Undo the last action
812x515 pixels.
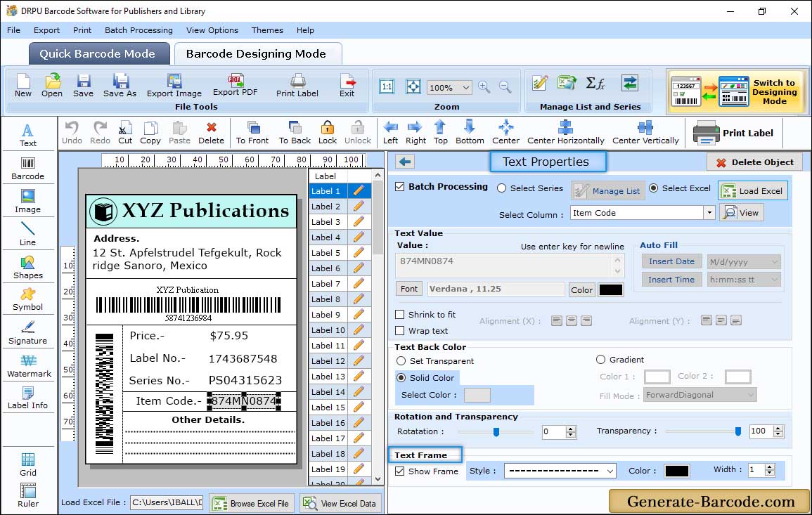(72, 133)
